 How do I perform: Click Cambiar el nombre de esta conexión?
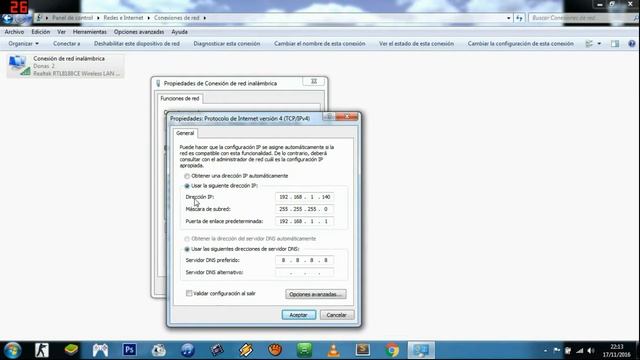click(320, 44)
